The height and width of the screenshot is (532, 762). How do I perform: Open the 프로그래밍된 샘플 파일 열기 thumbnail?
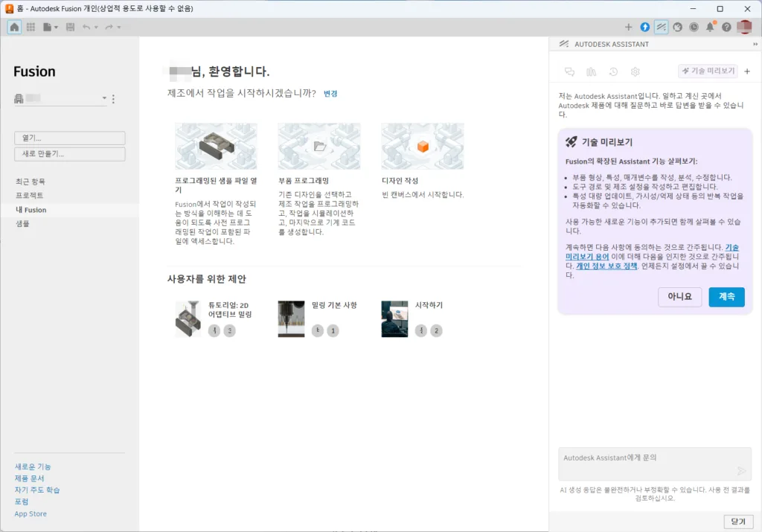(216, 147)
